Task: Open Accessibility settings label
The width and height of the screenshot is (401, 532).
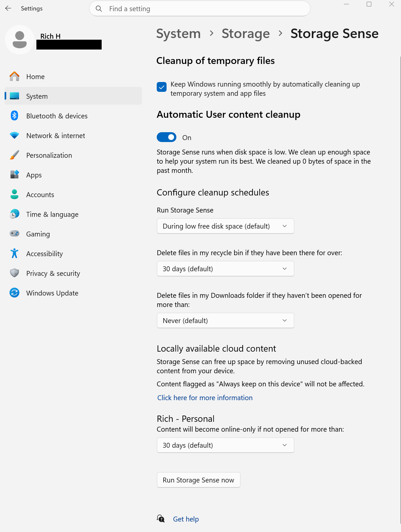Action: point(44,254)
